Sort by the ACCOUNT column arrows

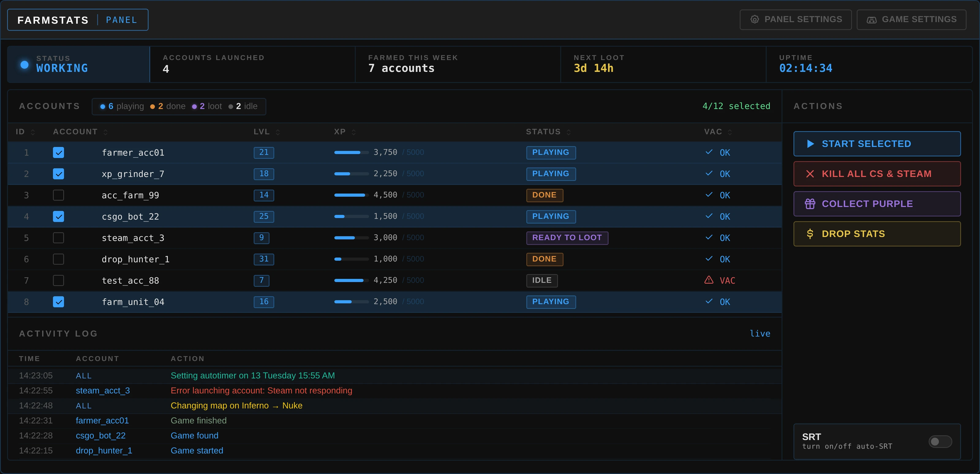click(x=105, y=132)
